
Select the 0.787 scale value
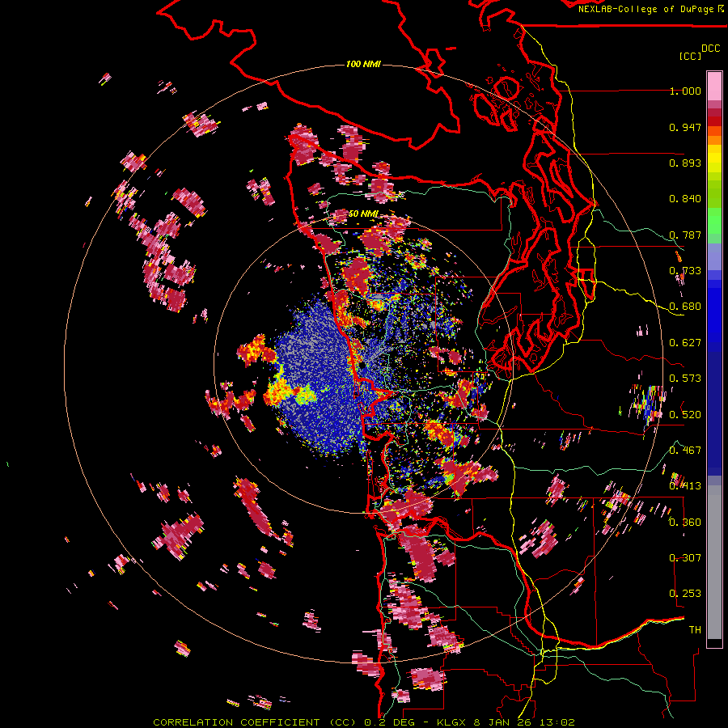pos(685,235)
